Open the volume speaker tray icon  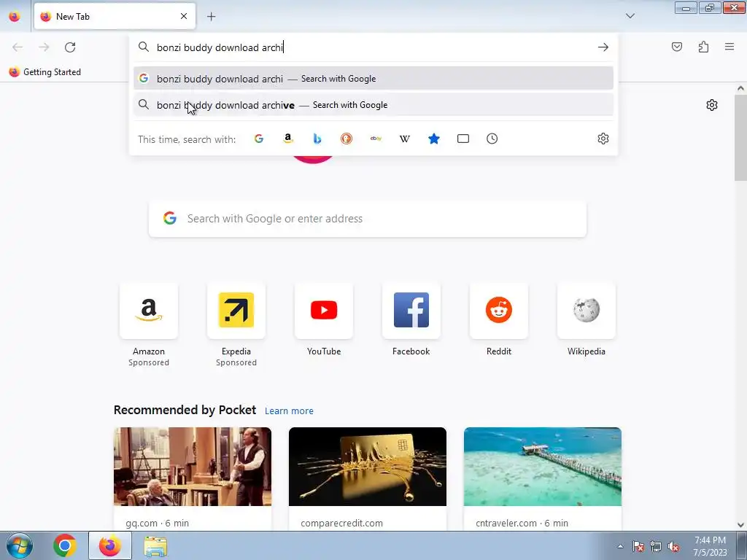(673, 546)
